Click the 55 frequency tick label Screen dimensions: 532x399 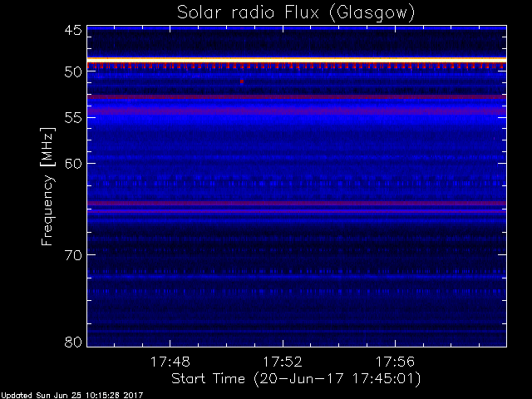tap(73, 117)
